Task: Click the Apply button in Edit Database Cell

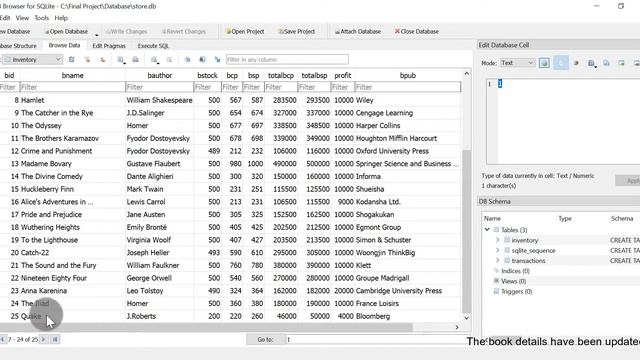Action: [x=629, y=181]
